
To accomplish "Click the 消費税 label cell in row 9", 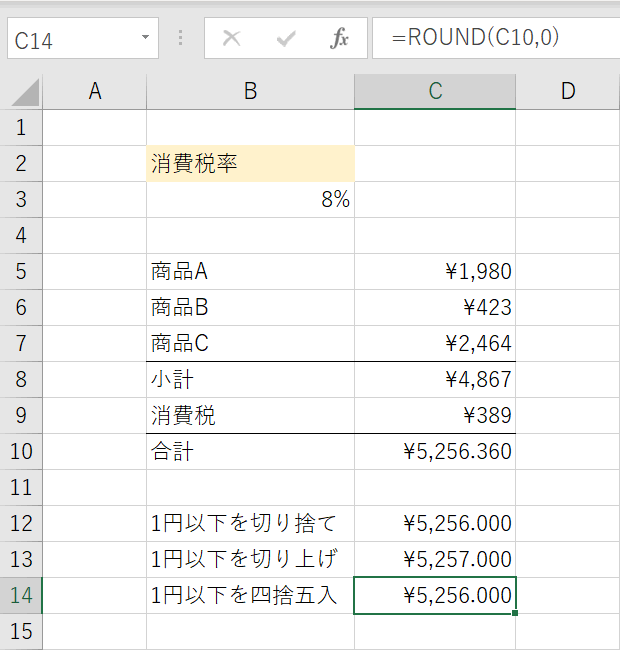I will pos(250,416).
